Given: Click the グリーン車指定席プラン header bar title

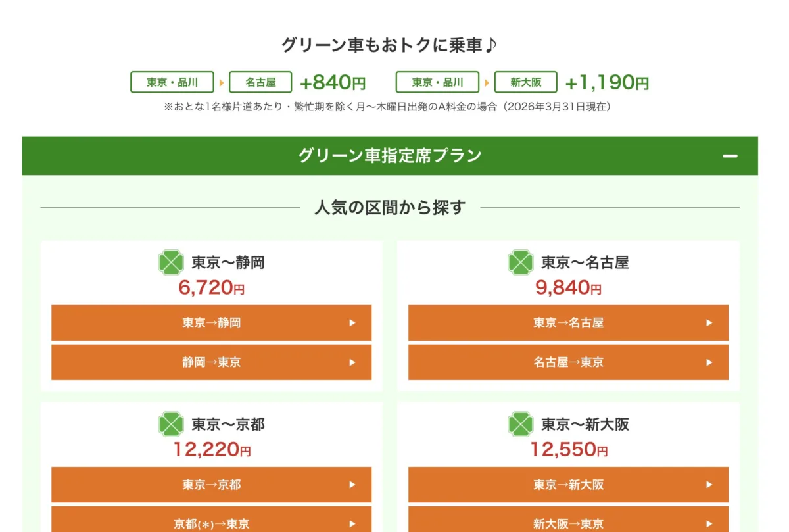Looking at the screenshot, I should (x=390, y=156).
